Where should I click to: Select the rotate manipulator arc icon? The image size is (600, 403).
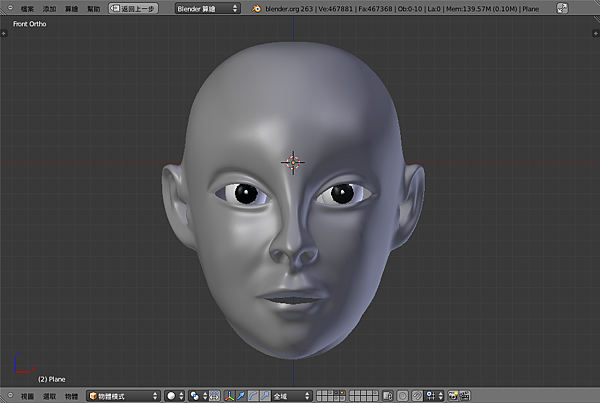pyautogui.click(x=253, y=396)
